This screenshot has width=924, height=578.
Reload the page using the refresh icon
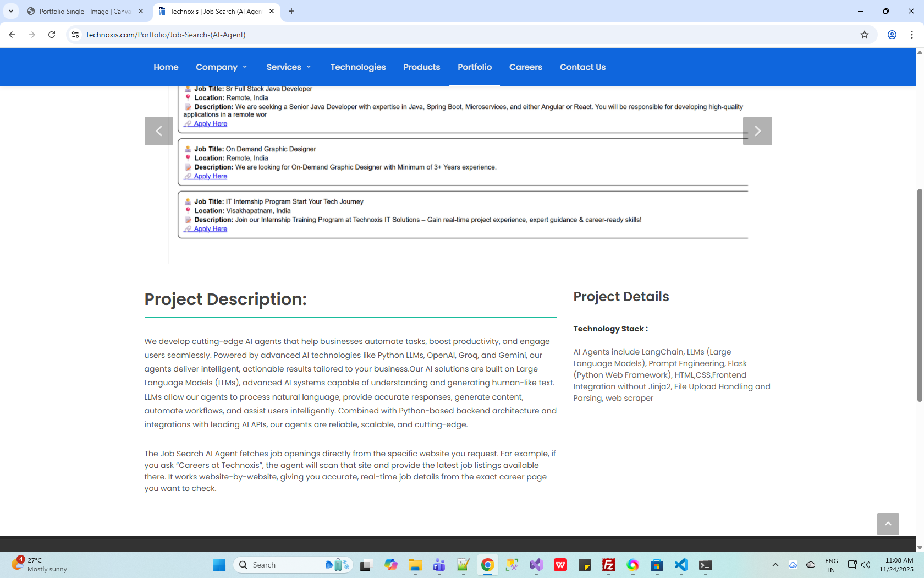click(x=52, y=35)
